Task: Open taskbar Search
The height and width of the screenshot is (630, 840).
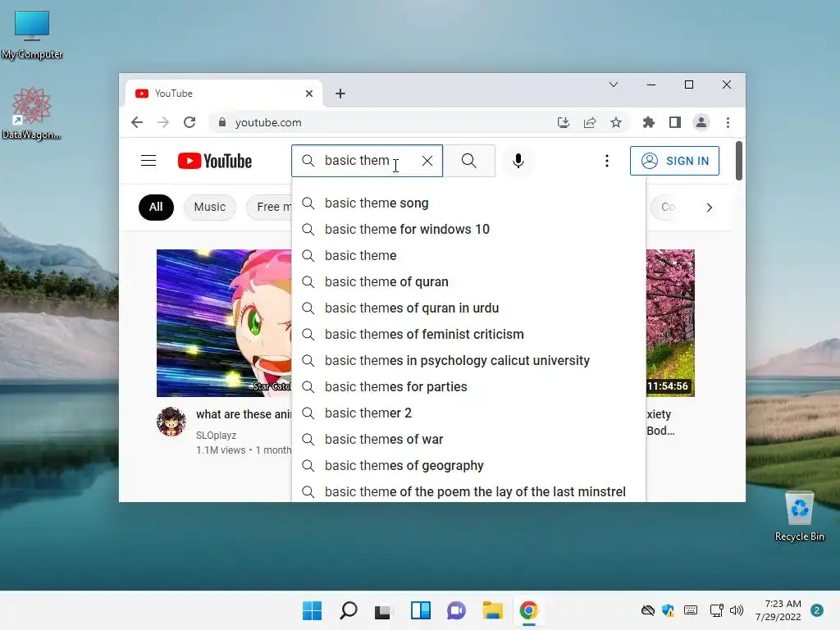Action: [x=348, y=610]
